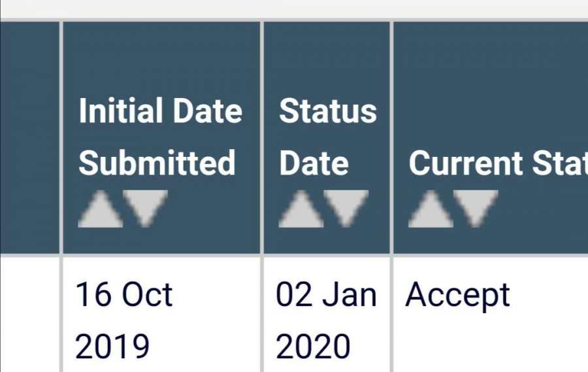
Task: Click divider between Initial Date Submitted and Status Date headers
Action: [261, 137]
